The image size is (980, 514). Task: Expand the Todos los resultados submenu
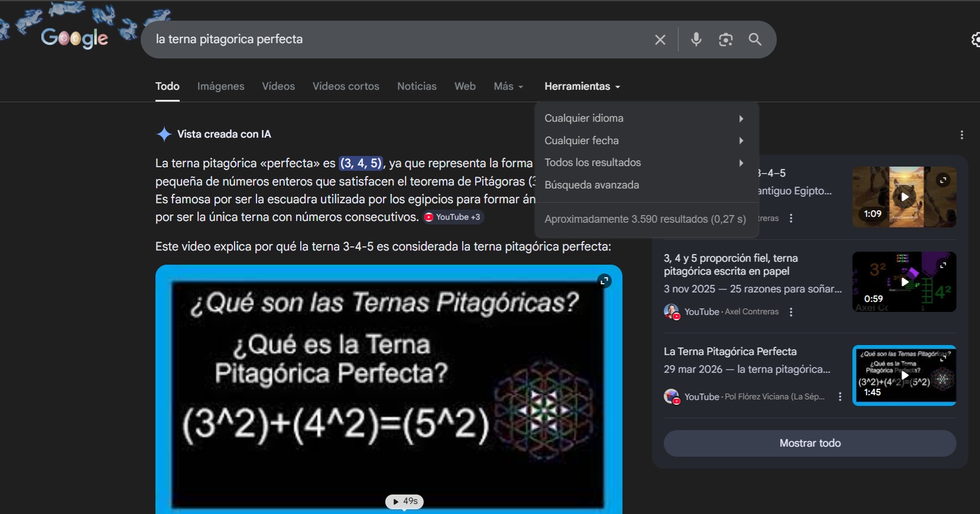click(646, 162)
